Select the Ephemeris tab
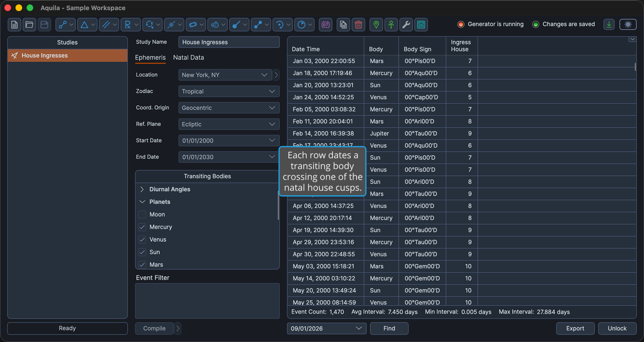644x342 pixels. [x=151, y=57]
